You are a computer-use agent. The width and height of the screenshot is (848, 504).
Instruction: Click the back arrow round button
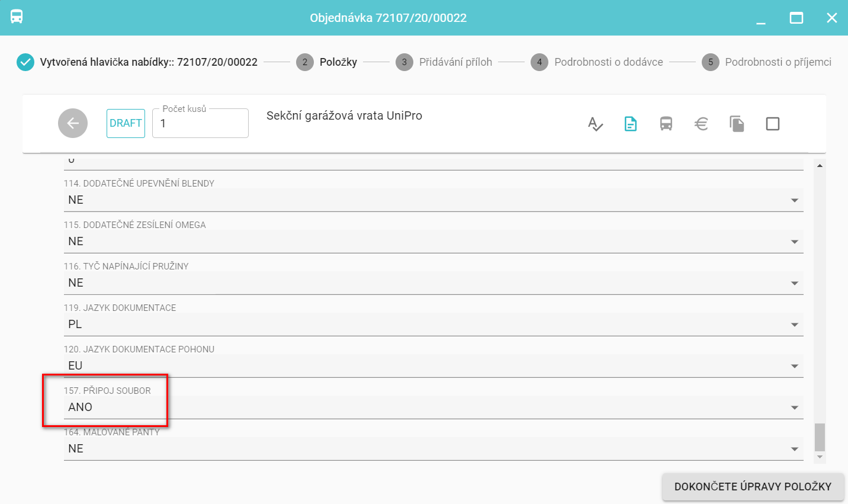pyautogui.click(x=73, y=123)
